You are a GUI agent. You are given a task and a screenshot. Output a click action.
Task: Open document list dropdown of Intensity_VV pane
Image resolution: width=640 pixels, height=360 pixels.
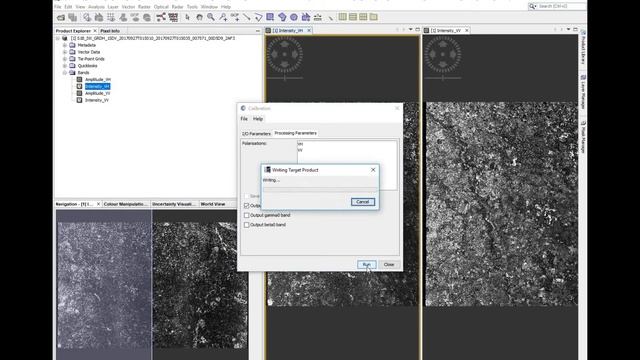pyautogui.click(x=568, y=29)
